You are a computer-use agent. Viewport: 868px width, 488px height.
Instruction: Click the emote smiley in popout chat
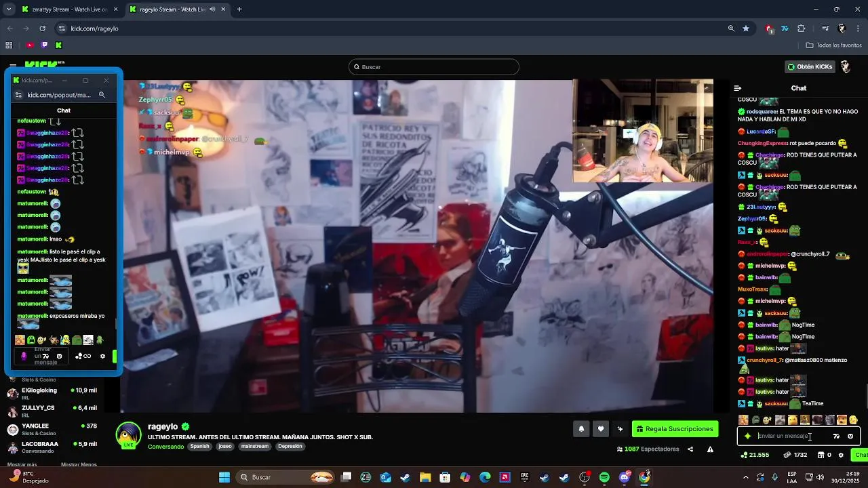pyautogui.click(x=59, y=356)
